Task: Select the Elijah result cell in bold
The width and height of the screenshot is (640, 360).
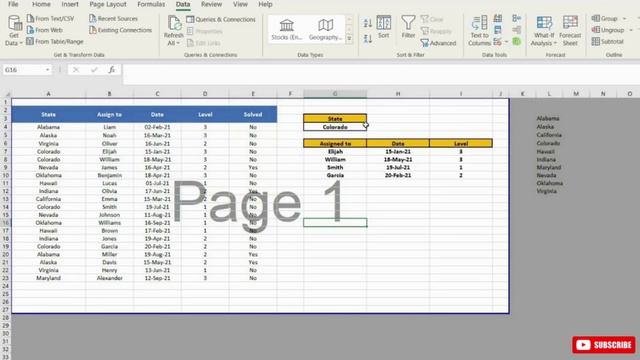Action: [x=335, y=151]
